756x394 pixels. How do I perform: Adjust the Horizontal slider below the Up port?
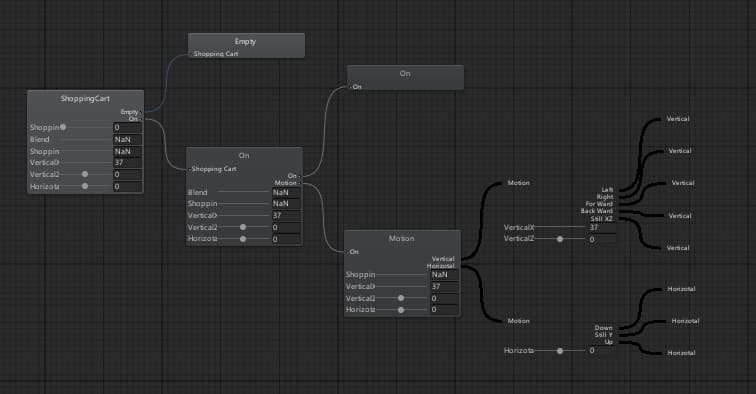[x=560, y=351]
